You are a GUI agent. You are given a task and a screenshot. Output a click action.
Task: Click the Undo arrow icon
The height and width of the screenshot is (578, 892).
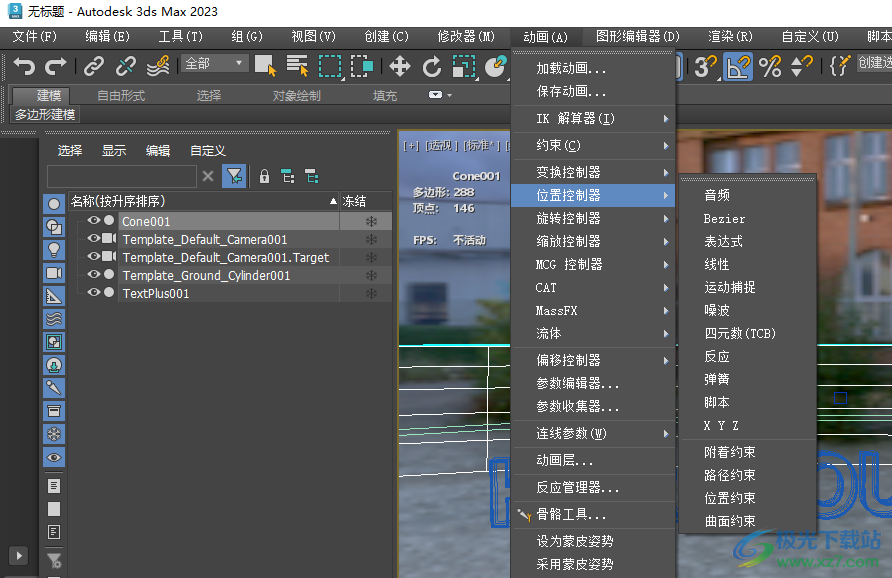click(x=24, y=67)
